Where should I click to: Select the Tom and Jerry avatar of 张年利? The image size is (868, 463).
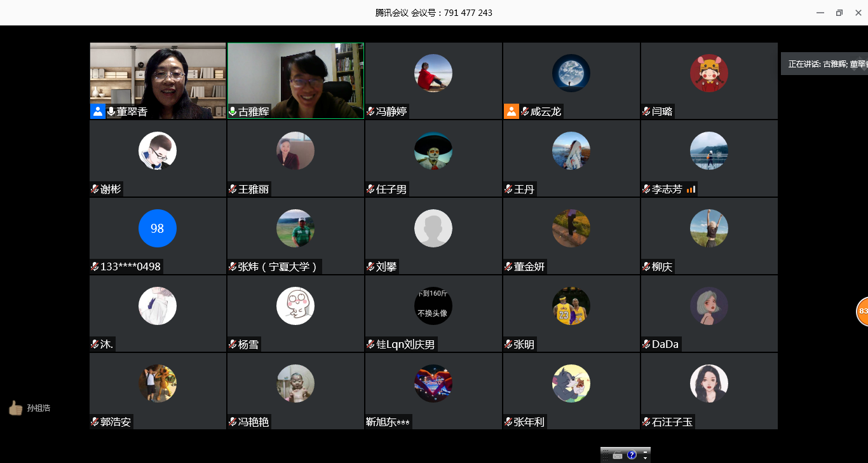571,384
